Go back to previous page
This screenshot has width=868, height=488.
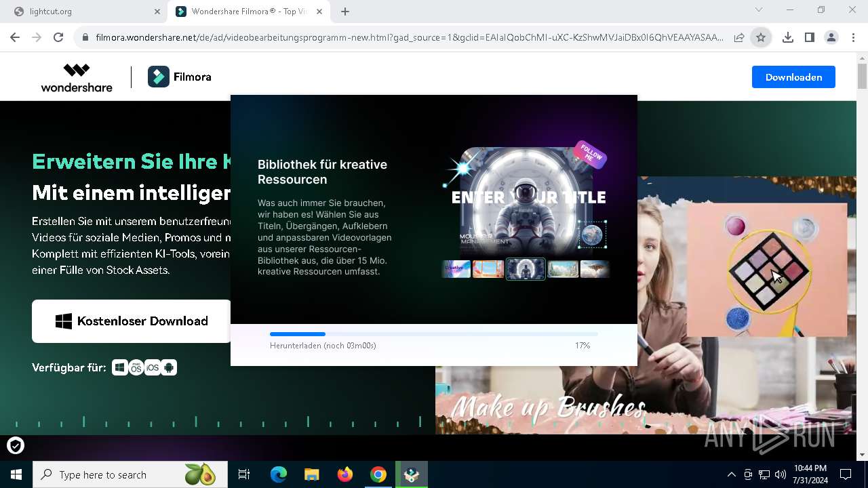(x=15, y=38)
